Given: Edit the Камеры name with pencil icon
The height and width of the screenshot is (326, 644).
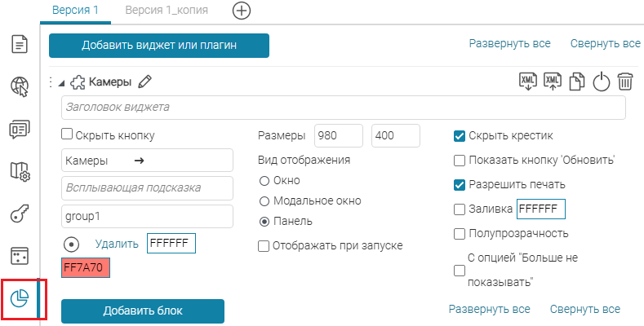Looking at the screenshot, I should pos(145,81).
